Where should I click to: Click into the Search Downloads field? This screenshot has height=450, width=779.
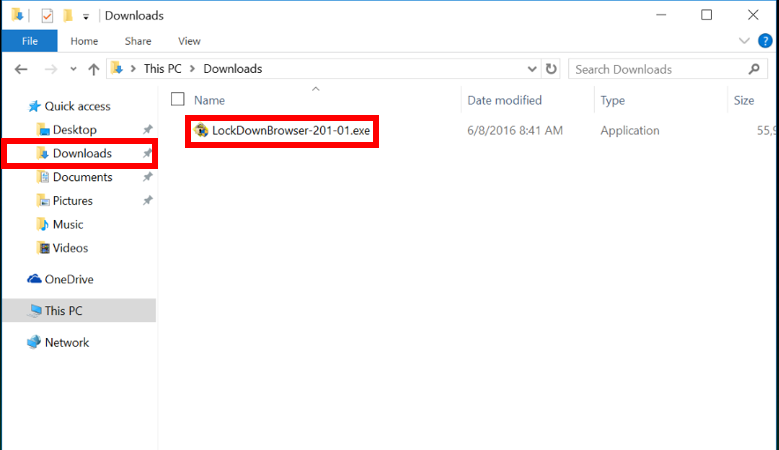[668, 69]
